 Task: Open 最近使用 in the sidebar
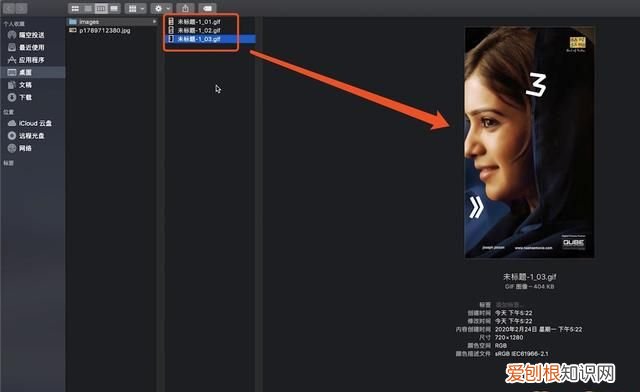coord(32,47)
